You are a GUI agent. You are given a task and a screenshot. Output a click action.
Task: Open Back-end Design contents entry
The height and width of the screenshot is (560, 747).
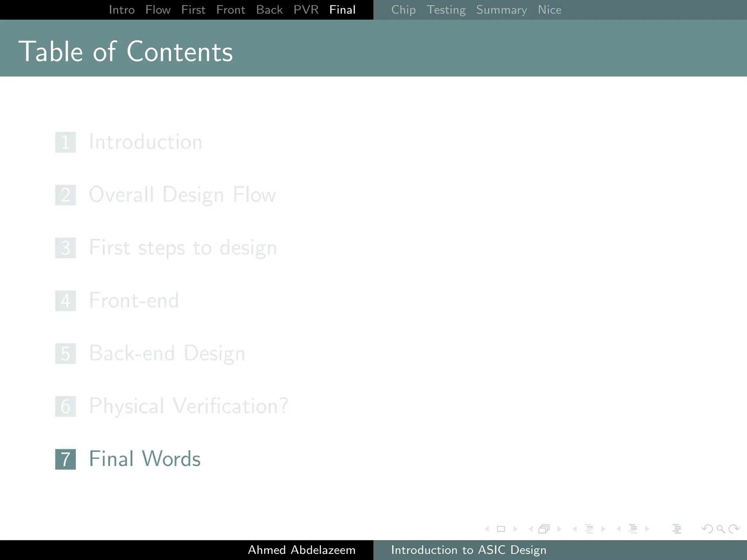167,353
